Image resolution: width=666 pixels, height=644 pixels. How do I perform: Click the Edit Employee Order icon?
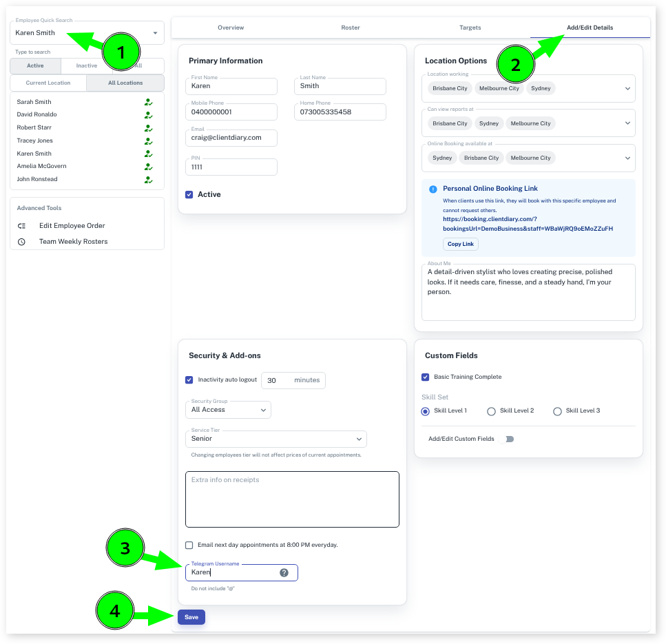point(21,226)
